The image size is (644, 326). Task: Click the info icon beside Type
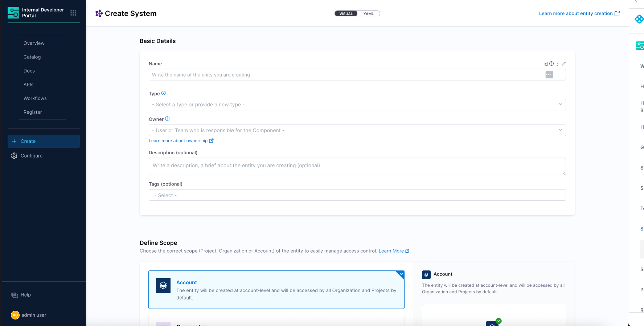[x=164, y=93]
